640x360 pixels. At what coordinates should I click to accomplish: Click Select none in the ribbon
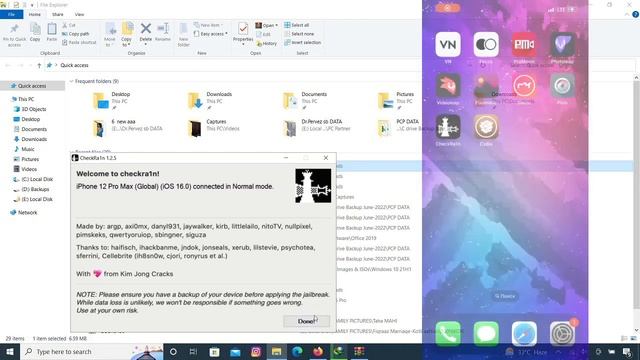pyautogui.click(x=299, y=34)
